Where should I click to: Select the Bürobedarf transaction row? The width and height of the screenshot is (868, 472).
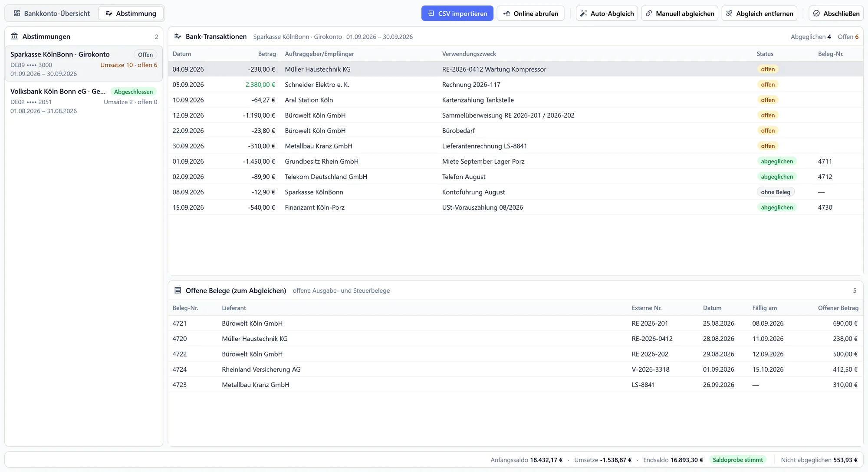[x=515, y=131]
